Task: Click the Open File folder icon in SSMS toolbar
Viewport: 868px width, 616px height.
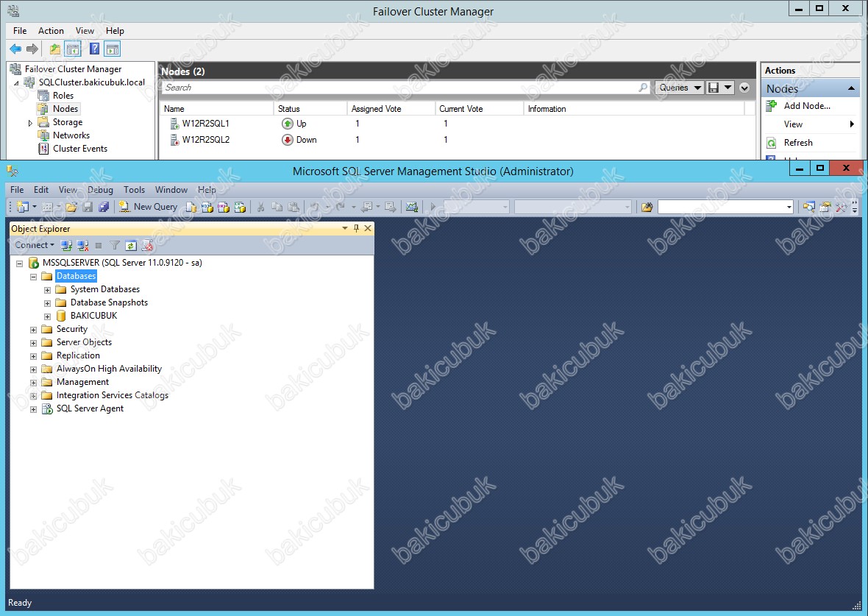Action: pyautogui.click(x=71, y=208)
